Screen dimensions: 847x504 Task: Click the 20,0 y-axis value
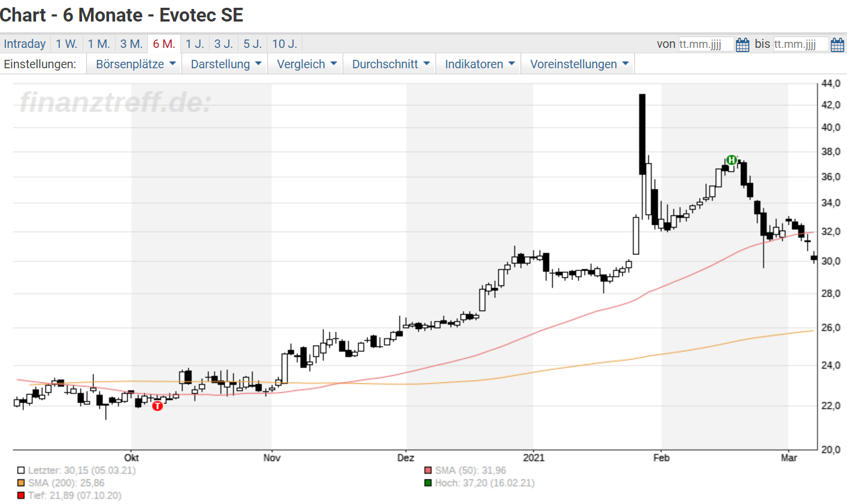tap(831, 450)
